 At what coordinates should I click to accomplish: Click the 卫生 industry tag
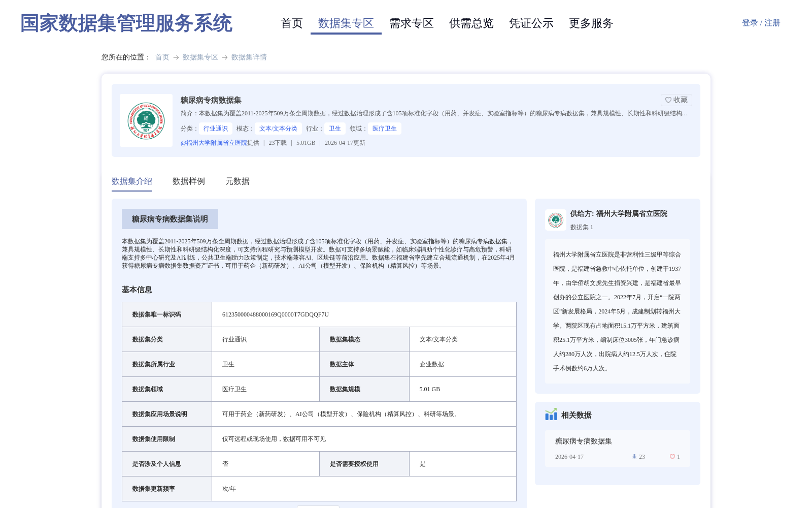coord(335,129)
